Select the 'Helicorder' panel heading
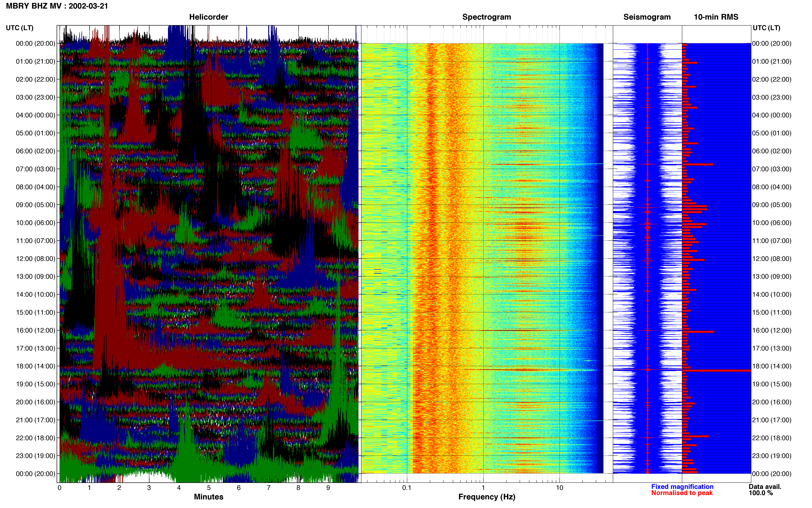 coord(209,17)
